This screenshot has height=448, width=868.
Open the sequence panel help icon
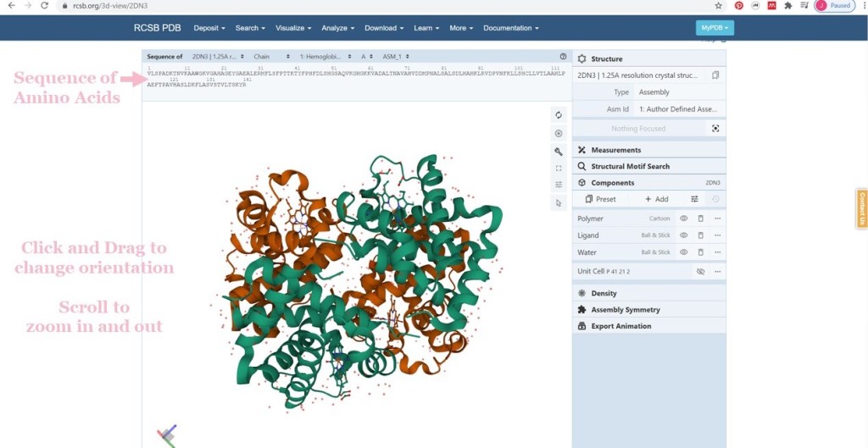pyautogui.click(x=563, y=57)
